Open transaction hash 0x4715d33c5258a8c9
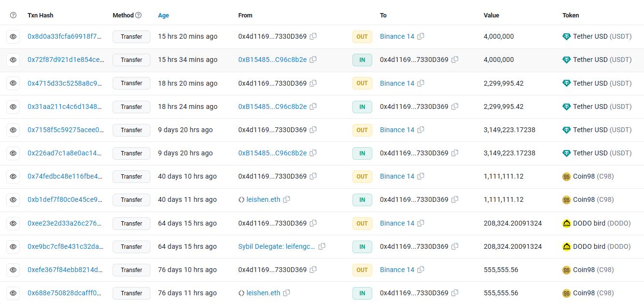This screenshot has height=304, width=644. coord(65,83)
